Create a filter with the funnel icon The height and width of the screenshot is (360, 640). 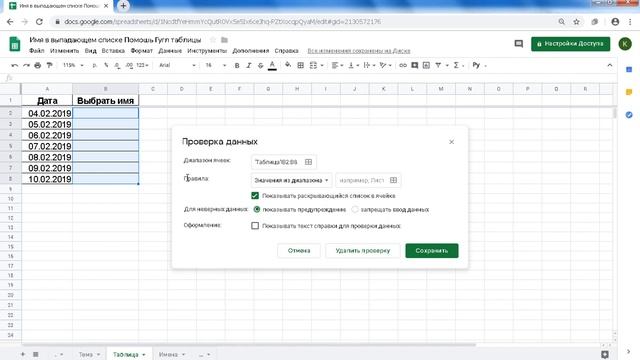[x=438, y=65]
